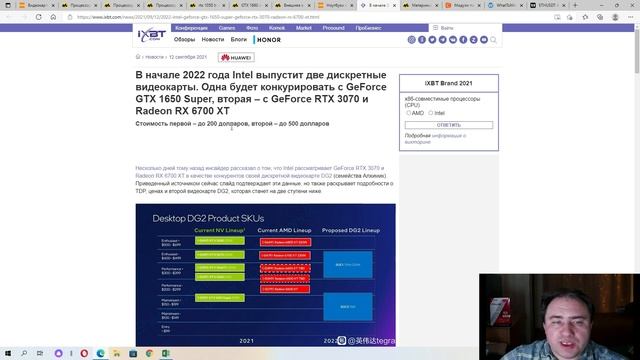Open the iXBT VK icon
The image size is (640, 360).
point(453,40)
